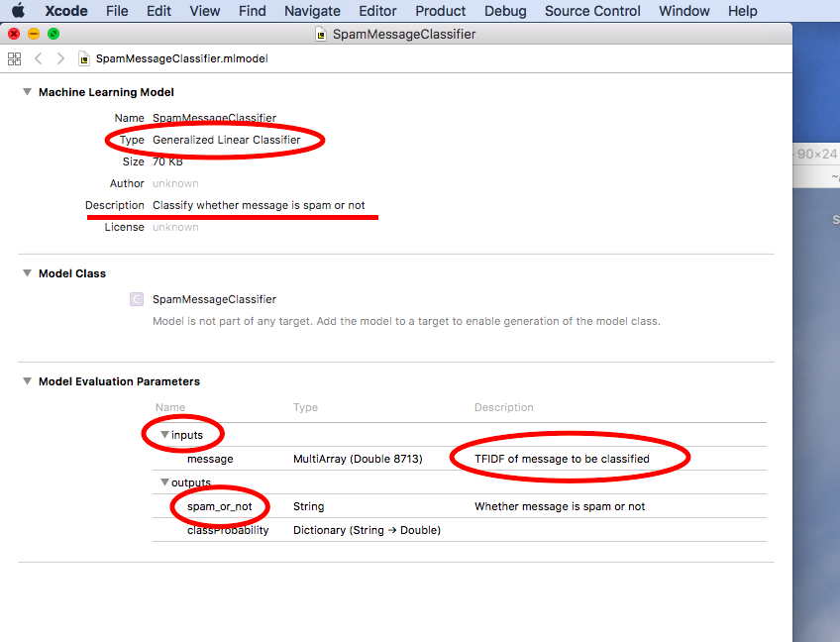Click the classProbability output name
The image size is (840, 642).
(x=228, y=530)
